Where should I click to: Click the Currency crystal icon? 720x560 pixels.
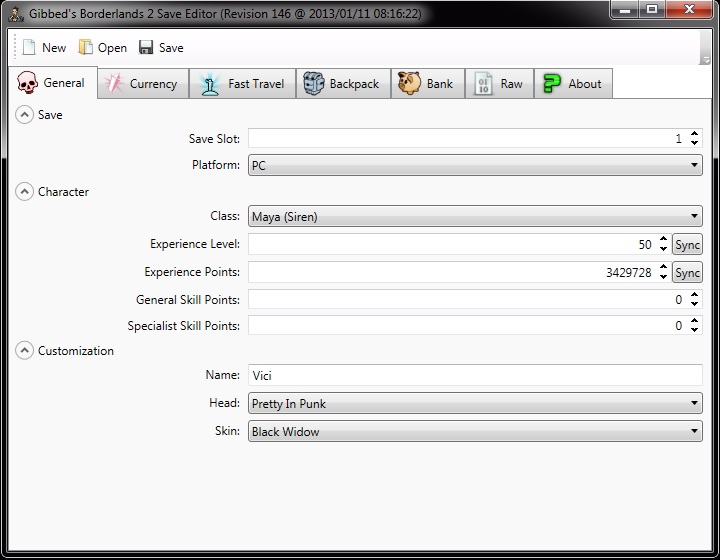pos(113,84)
